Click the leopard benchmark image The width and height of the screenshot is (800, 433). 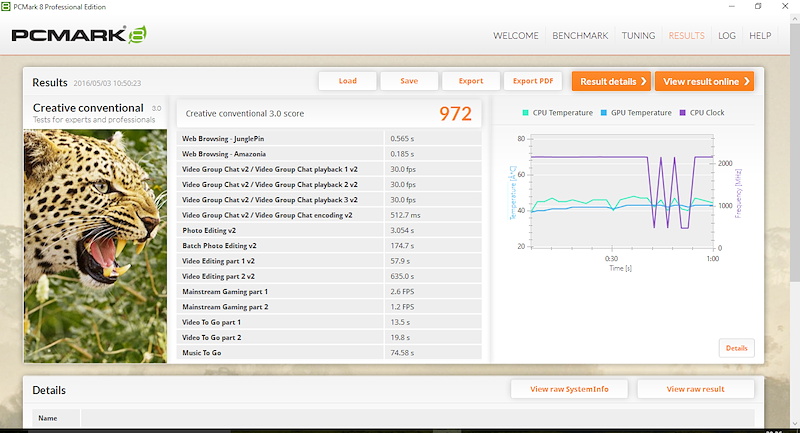pos(95,246)
